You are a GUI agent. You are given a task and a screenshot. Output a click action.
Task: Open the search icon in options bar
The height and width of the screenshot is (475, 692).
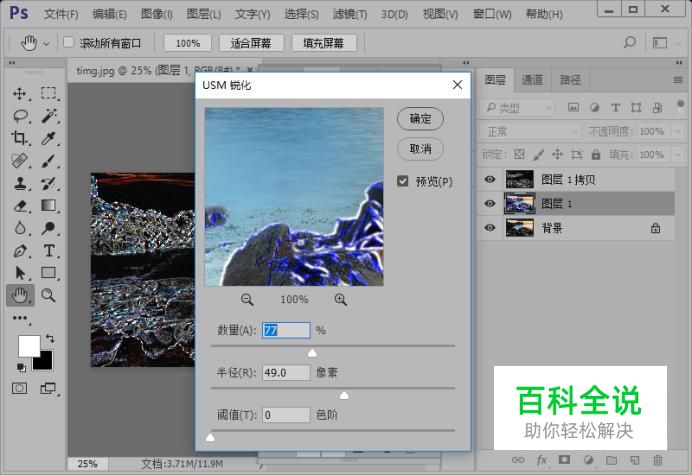(x=630, y=43)
